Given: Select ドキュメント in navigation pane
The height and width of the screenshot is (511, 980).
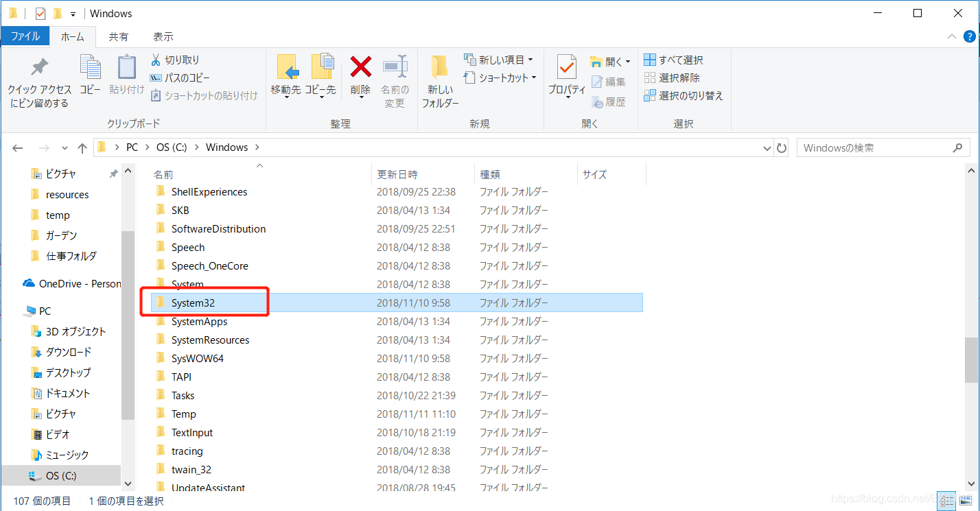Looking at the screenshot, I should (61, 393).
